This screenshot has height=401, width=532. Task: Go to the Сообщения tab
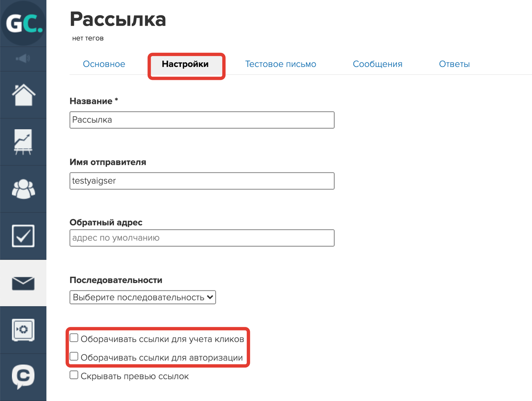point(378,64)
